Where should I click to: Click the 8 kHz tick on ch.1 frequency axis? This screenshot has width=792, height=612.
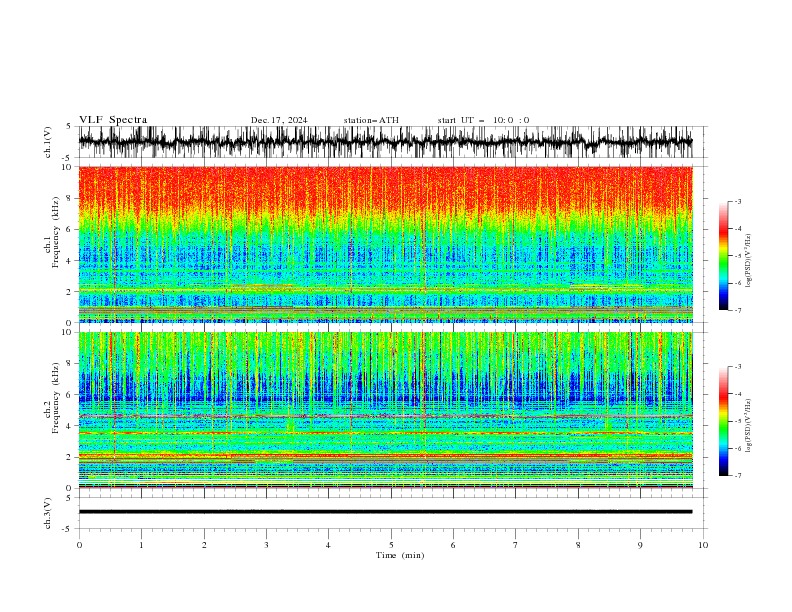tap(71, 198)
